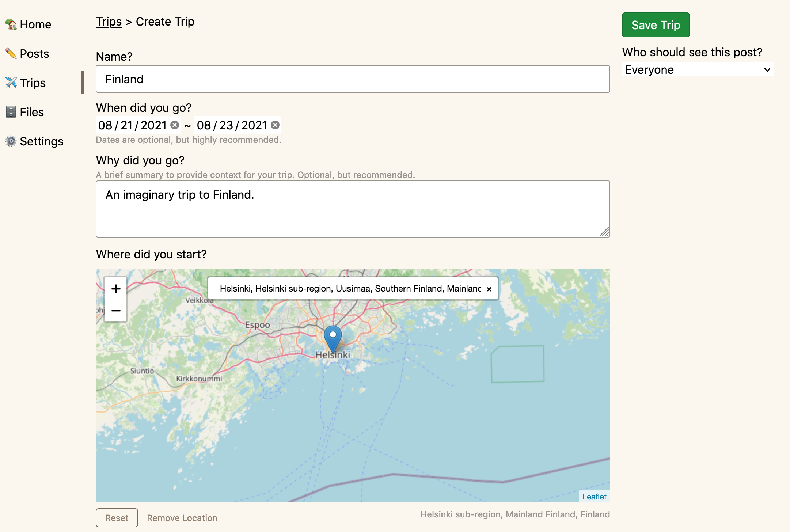Screen dimensions: 790x532
Task: Zoom out on the map
Action: coord(116,311)
